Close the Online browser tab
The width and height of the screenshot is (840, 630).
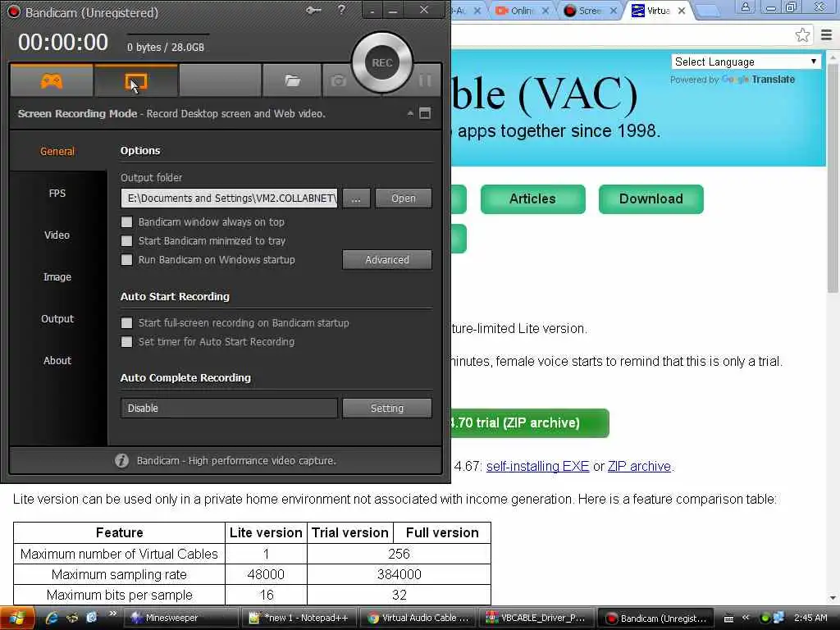coord(545,11)
